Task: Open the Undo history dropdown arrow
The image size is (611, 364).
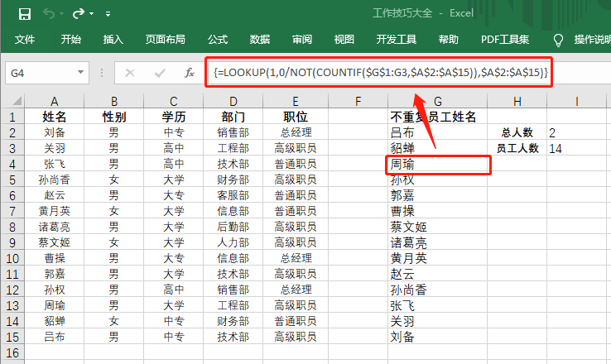Action: pos(61,14)
